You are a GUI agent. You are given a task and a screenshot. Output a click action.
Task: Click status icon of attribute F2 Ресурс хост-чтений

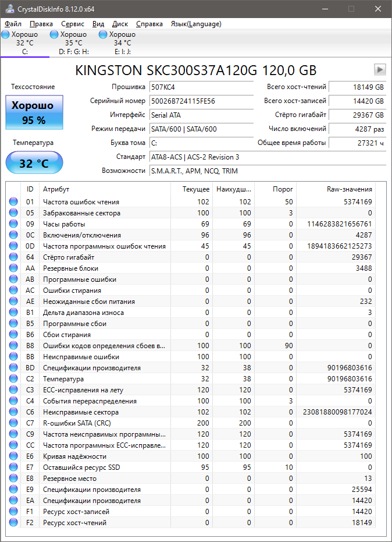pos(13,523)
